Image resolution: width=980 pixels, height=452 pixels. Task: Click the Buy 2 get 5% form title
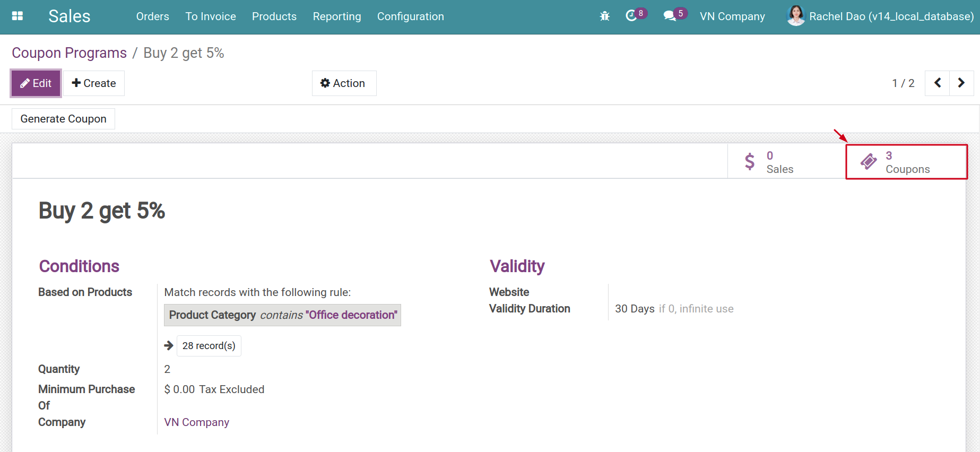tap(102, 211)
